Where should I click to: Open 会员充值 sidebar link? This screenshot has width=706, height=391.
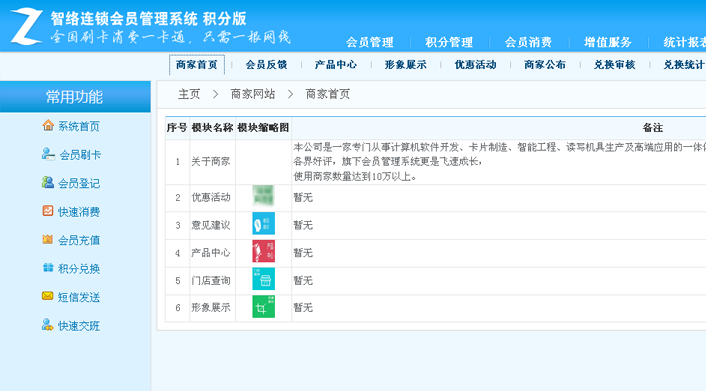(79, 240)
